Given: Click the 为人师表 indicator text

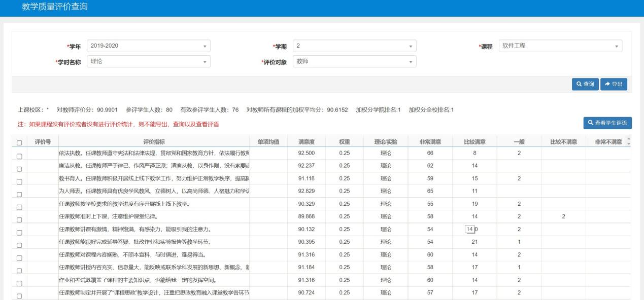Looking at the screenshot, I should [x=154, y=191].
